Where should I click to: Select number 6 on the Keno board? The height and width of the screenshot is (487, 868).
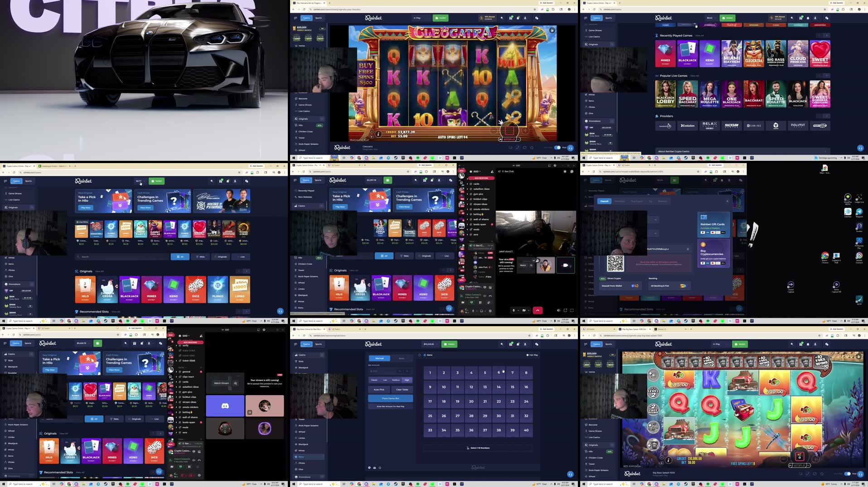pyautogui.click(x=499, y=372)
